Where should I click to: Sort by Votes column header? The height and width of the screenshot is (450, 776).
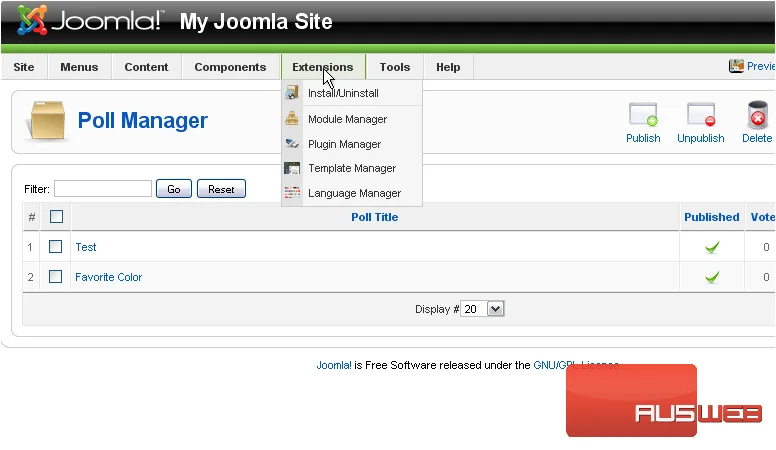(763, 217)
